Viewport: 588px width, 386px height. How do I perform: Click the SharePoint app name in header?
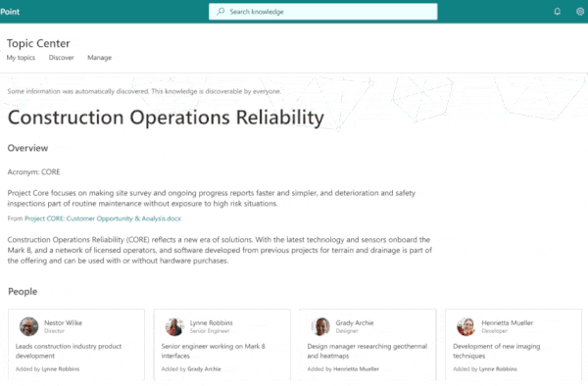pyautogui.click(x=10, y=12)
